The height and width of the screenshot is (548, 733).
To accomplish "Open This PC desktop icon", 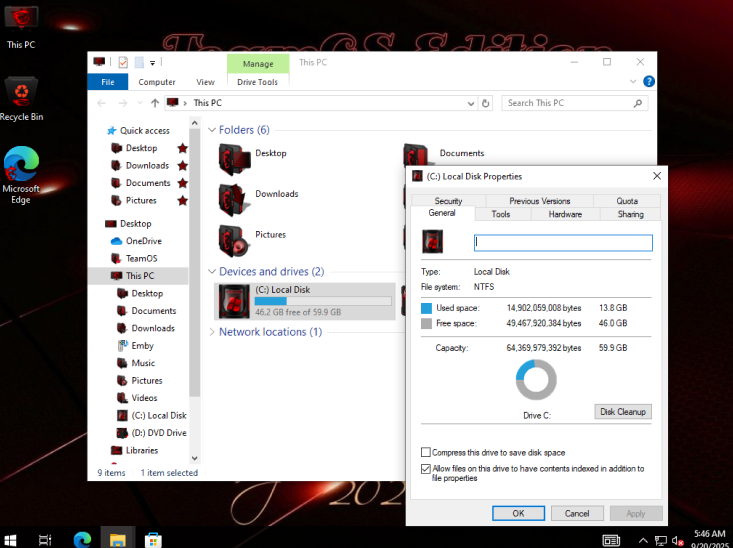I will point(21,27).
